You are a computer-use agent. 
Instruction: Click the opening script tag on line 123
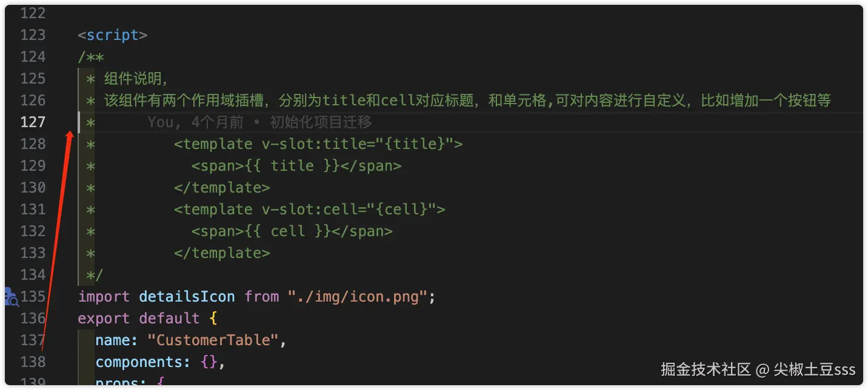pos(113,35)
